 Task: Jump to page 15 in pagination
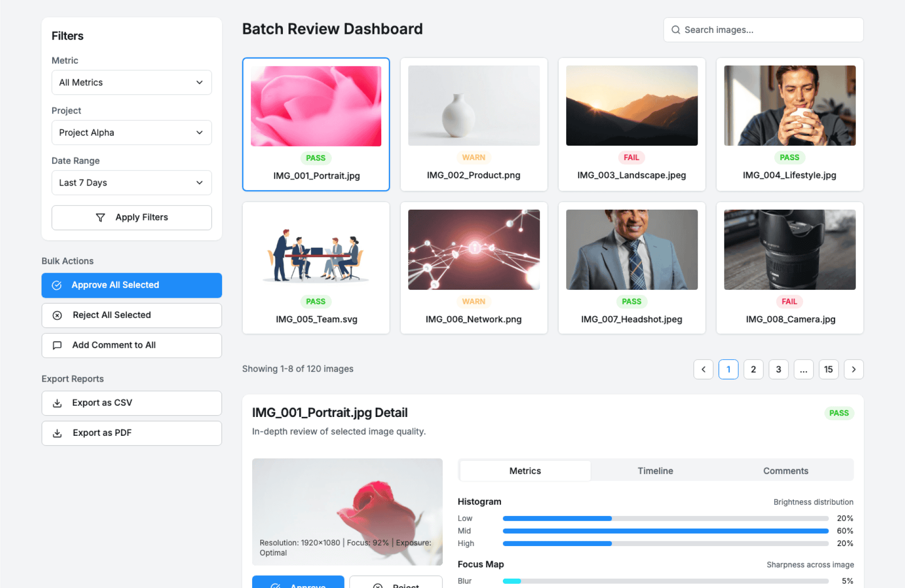pos(828,369)
